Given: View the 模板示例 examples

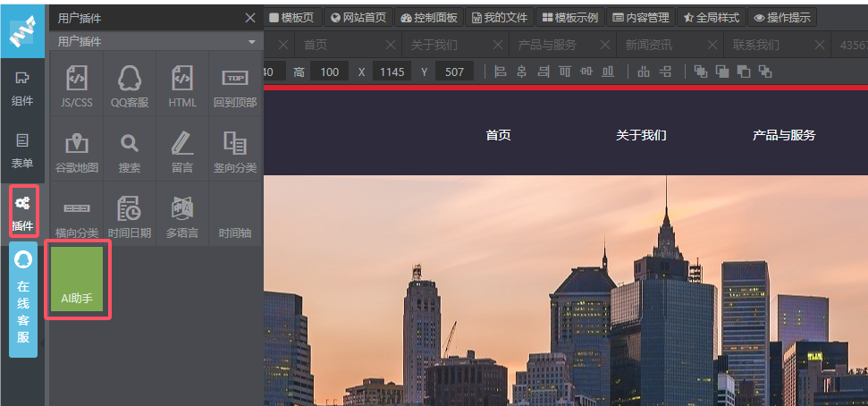Looking at the screenshot, I should (570, 18).
